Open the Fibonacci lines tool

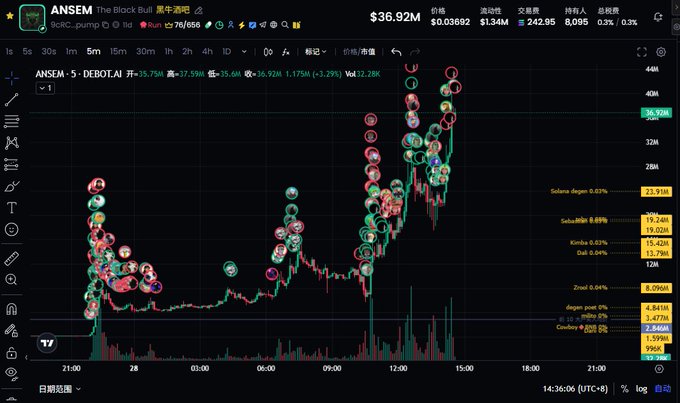pos(12,121)
